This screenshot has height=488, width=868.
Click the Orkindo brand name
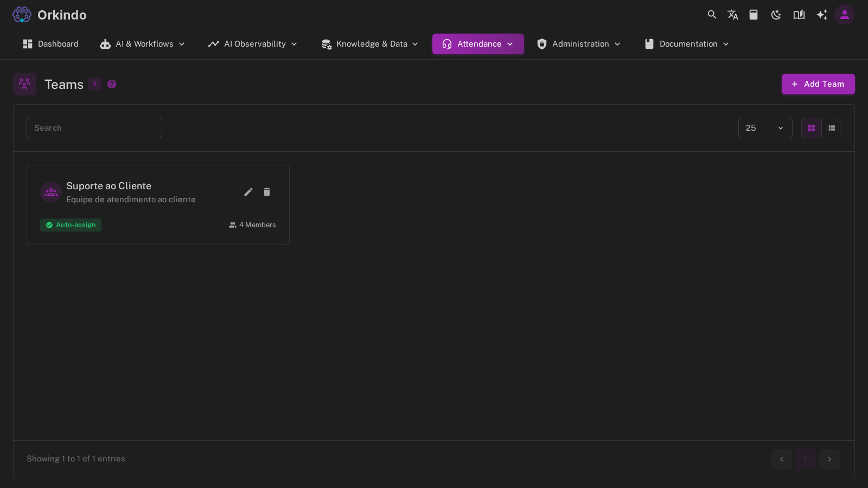62,15
